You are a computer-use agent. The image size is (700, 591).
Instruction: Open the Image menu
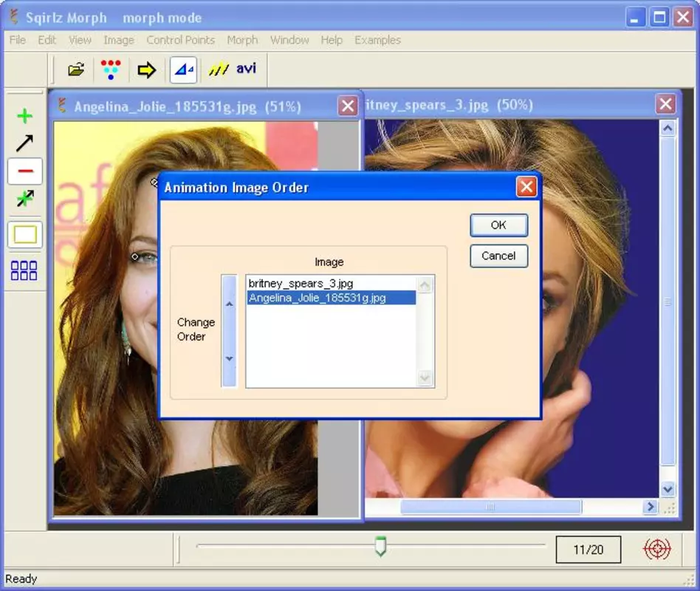click(x=119, y=40)
